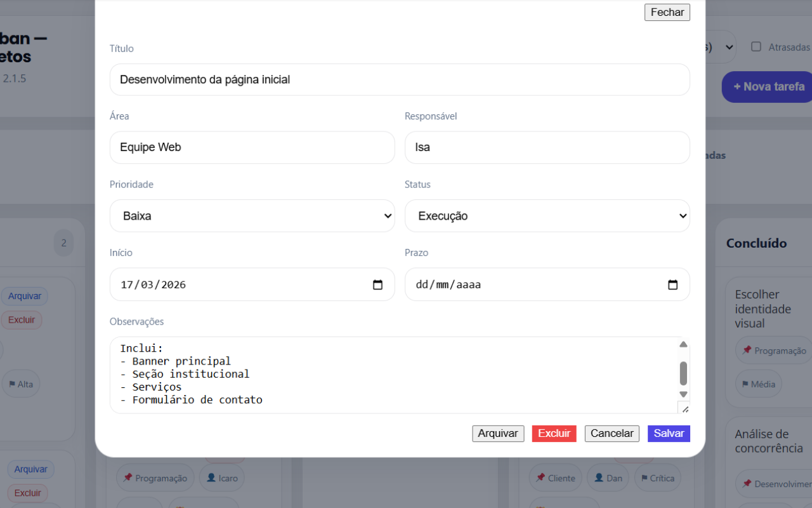Click the scrollbar down arrow in Observações
Viewport: 812px width, 508px height.
pos(683,394)
